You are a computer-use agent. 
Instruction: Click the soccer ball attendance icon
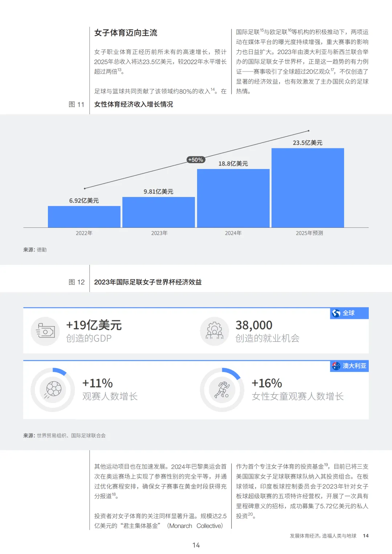53,390
